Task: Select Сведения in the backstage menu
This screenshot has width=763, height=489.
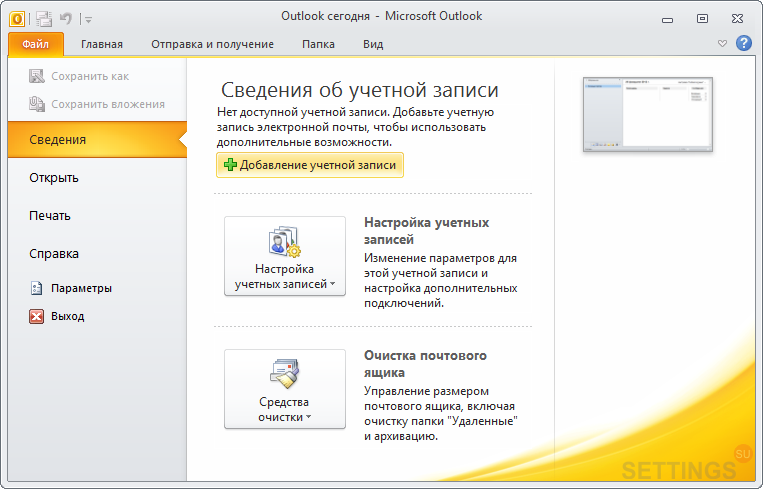Action: pyautogui.click(x=97, y=140)
